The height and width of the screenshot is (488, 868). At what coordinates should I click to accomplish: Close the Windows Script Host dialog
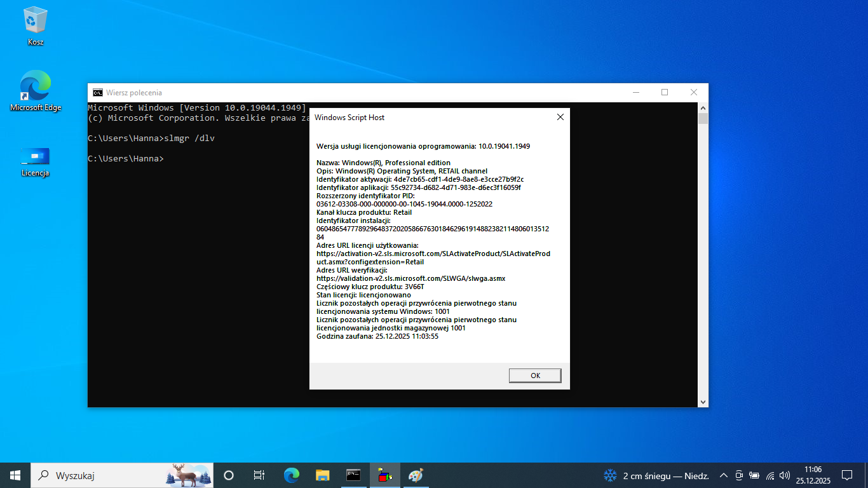560,117
